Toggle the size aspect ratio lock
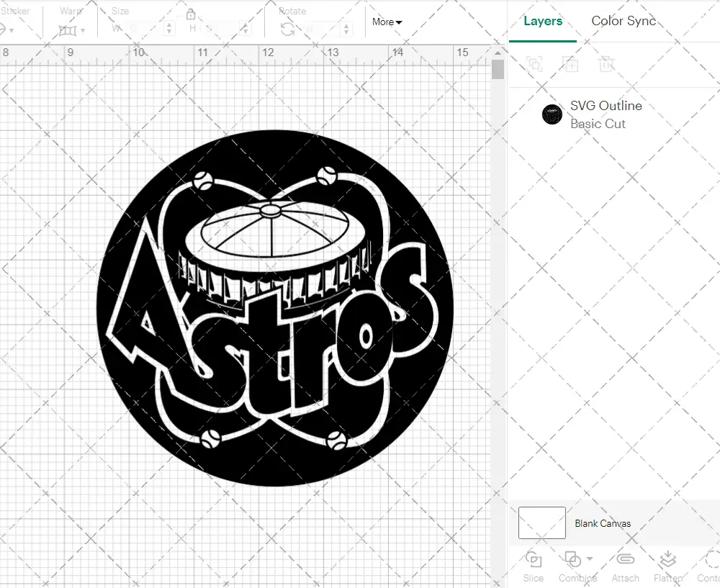 click(191, 14)
